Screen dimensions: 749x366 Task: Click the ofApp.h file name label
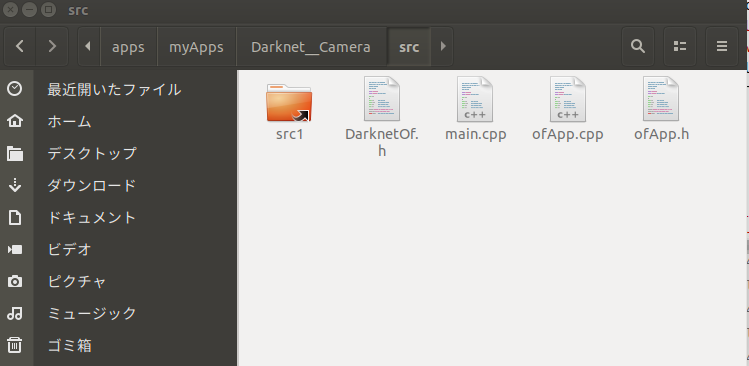pyautogui.click(x=662, y=135)
